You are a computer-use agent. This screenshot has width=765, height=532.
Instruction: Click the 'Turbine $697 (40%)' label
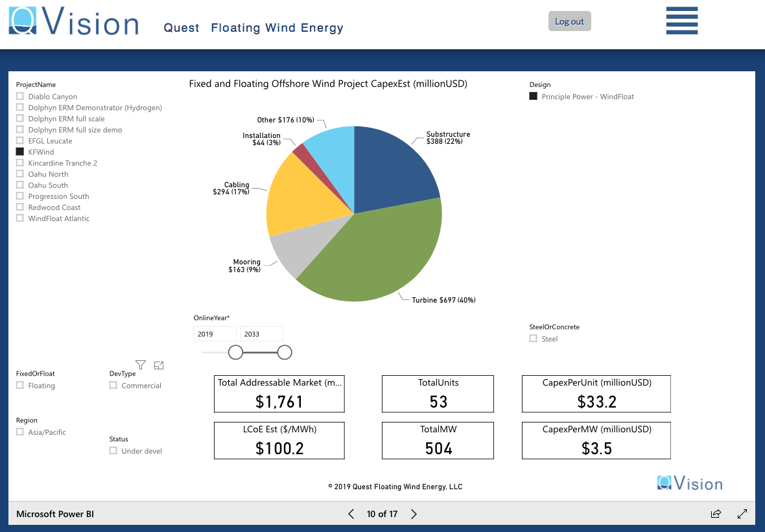coord(443,300)
